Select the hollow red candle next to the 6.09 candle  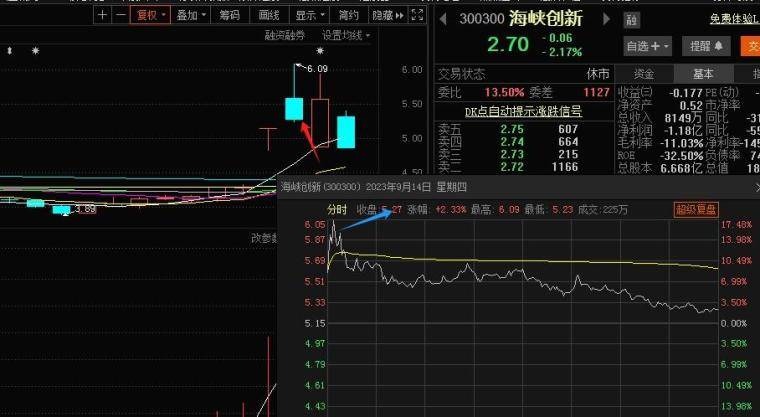coord(320,122)
